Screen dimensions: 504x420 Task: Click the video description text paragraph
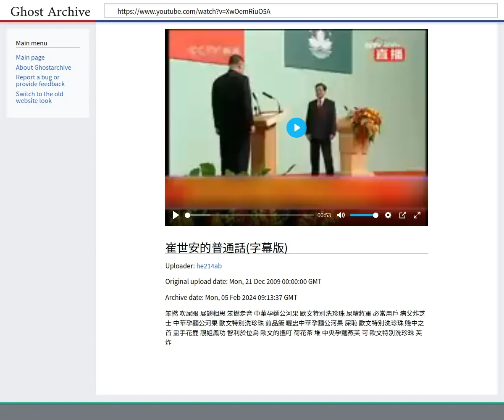click(x=296, y=328)
